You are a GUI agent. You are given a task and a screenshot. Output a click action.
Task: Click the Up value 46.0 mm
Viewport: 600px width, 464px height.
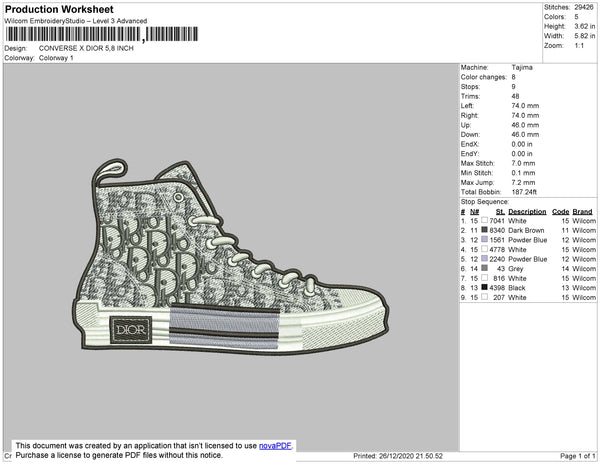(x=525, y=125)
